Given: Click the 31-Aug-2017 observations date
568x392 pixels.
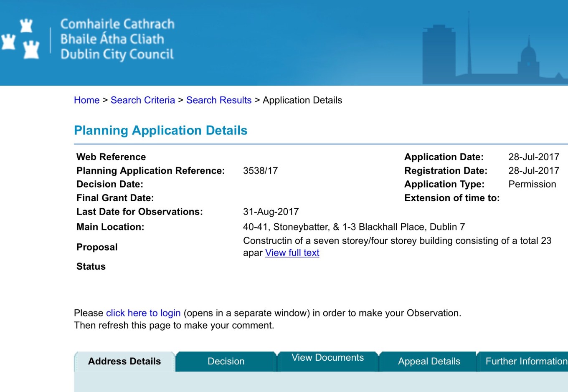Looking at the screenshot, I should [x=271, y=212].
